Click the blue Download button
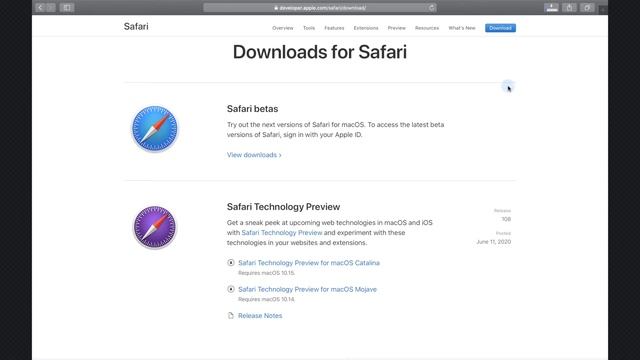 500,28
